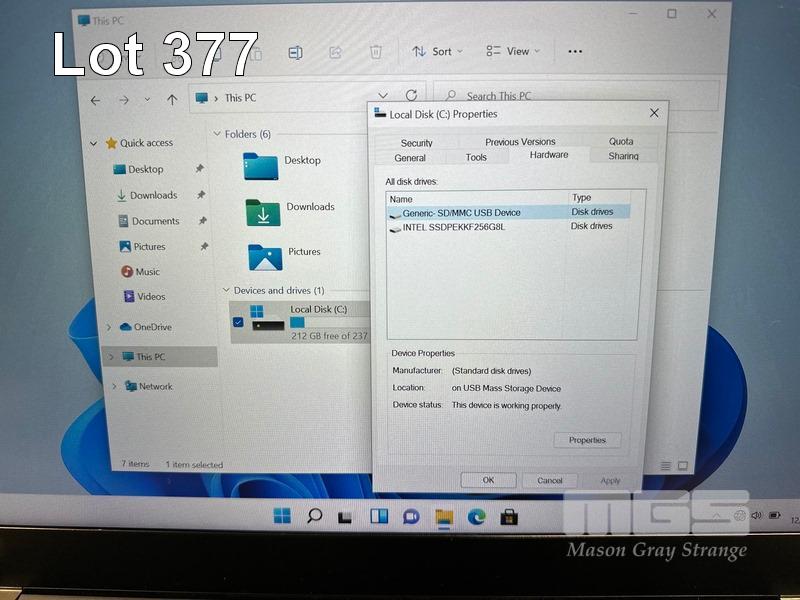Viewport: 800px width, 600px height.
Task: Switch to the Security tab
Action: coord(416,143)
